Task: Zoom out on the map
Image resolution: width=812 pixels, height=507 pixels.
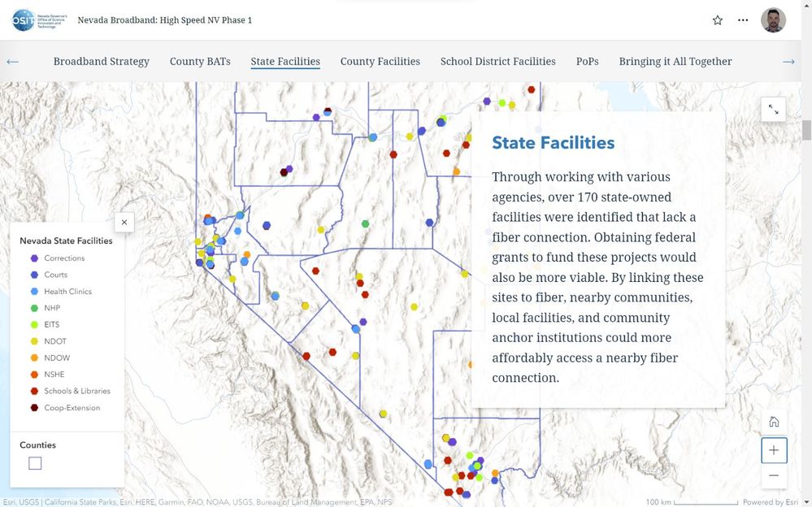Action: tap(774, 475)
